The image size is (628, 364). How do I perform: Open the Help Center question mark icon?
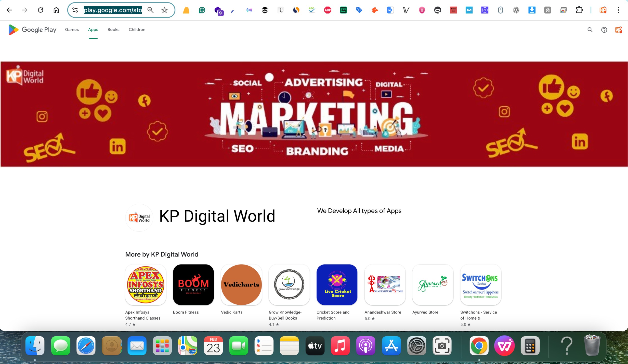(604, 30)
